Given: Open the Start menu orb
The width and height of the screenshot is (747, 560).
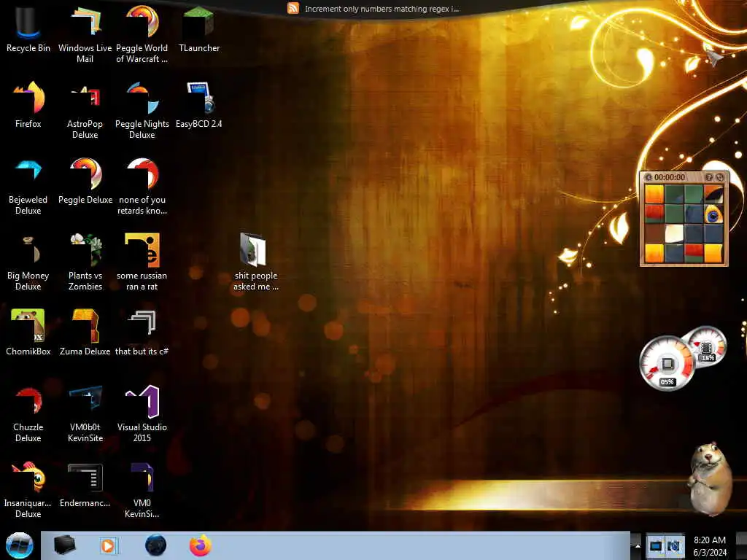Looking at the screenshot, I should (x=20, y=545).
